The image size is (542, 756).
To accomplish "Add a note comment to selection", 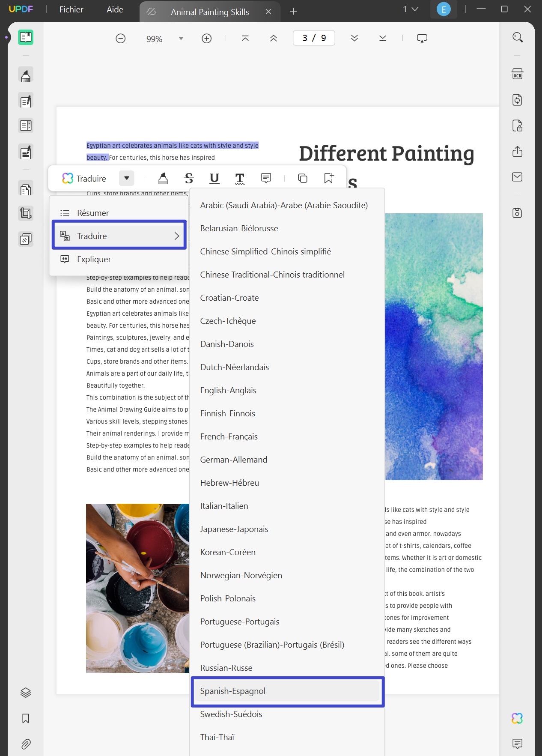I will coord(266,178).
